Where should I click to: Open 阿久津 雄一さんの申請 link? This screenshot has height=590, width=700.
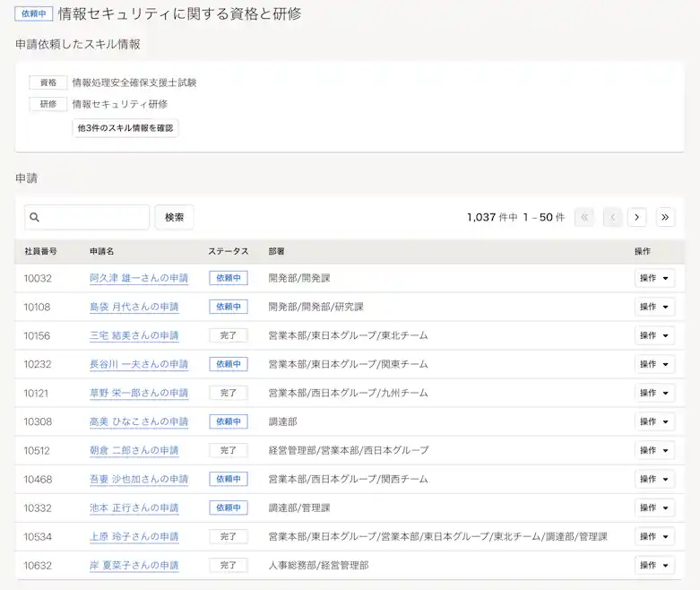click(x=139, y=279)
